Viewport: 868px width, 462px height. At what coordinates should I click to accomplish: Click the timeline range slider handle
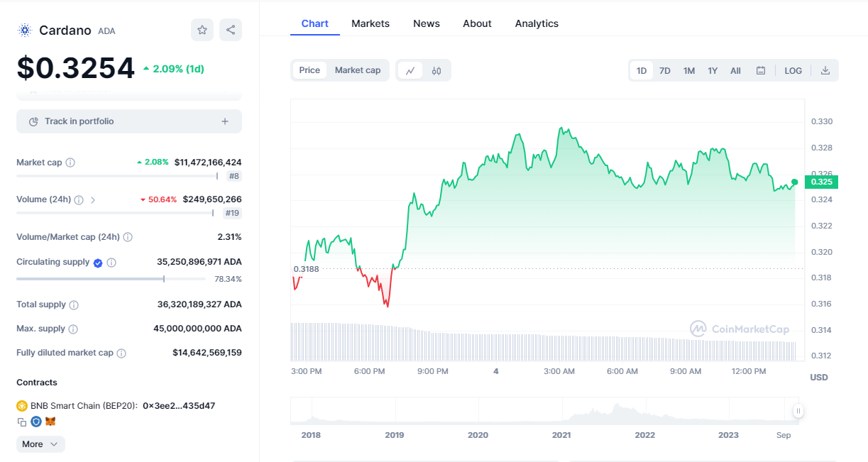(x=798, y=410)
